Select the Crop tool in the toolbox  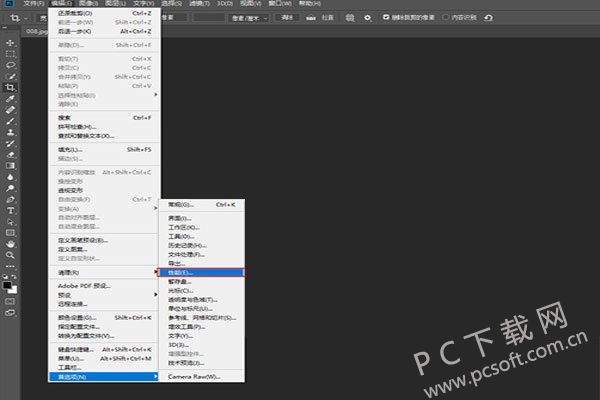pos(10,87)
